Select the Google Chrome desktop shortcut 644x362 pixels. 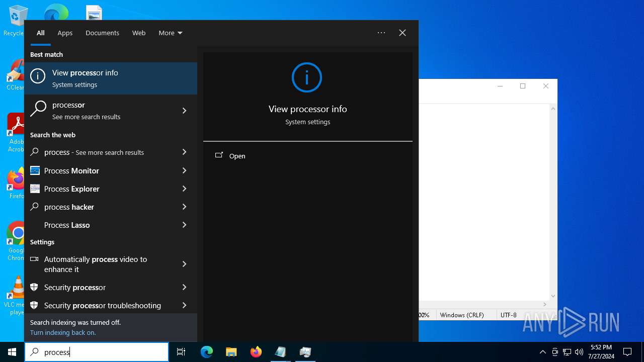15,241
